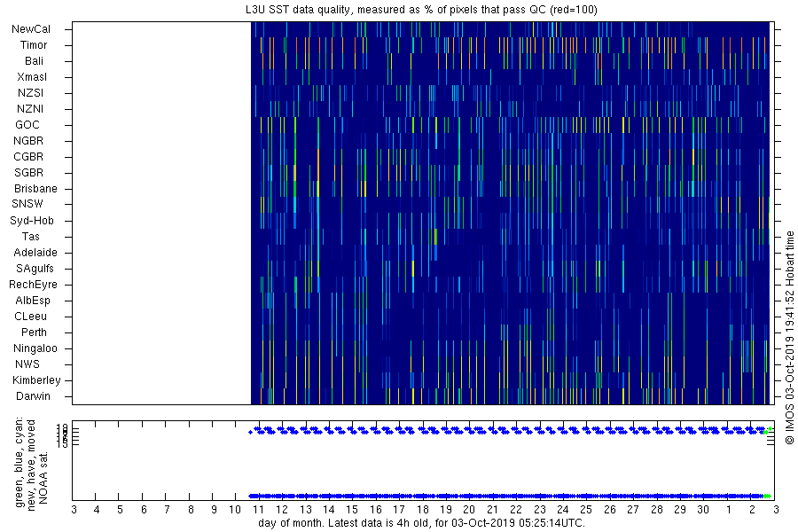The image size is (798, 532).
Task: Select the AlbEsp row label
Action: (x=33, y=301)
